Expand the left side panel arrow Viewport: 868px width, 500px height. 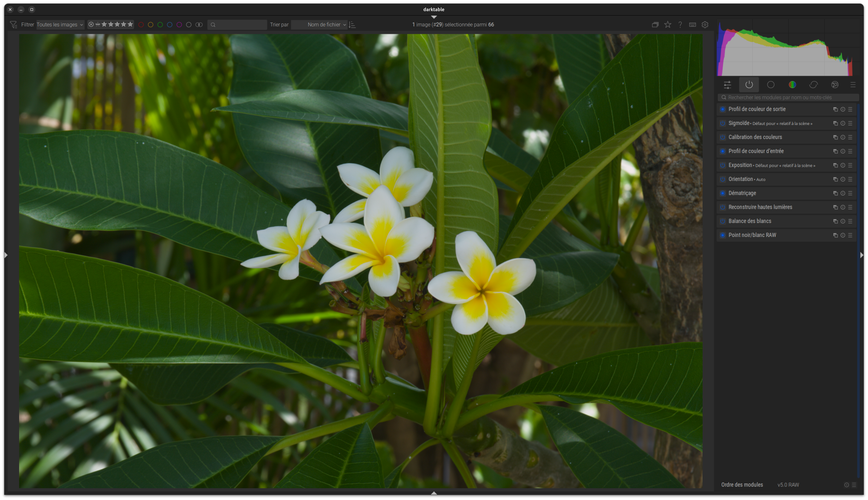tap(6, 255)
